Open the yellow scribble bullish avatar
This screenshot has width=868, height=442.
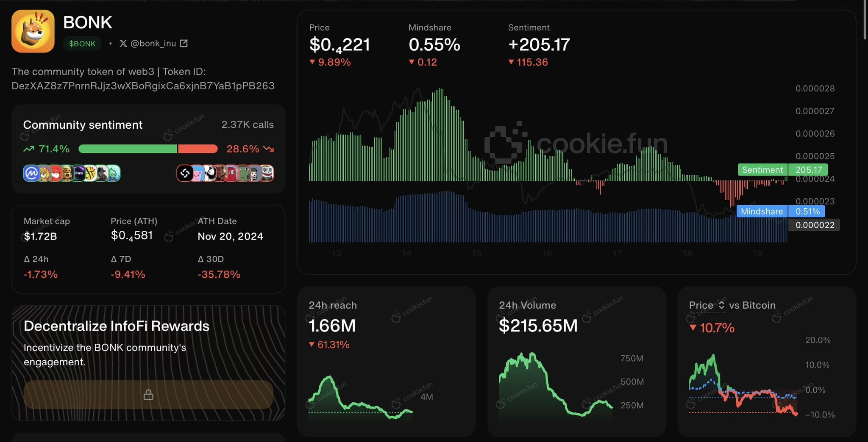point(90,173)
